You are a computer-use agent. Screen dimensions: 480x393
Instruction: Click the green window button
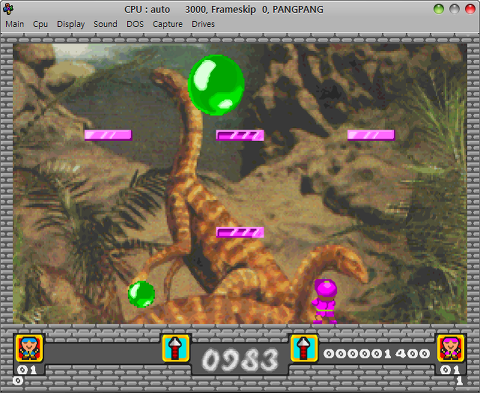(439, 9)
